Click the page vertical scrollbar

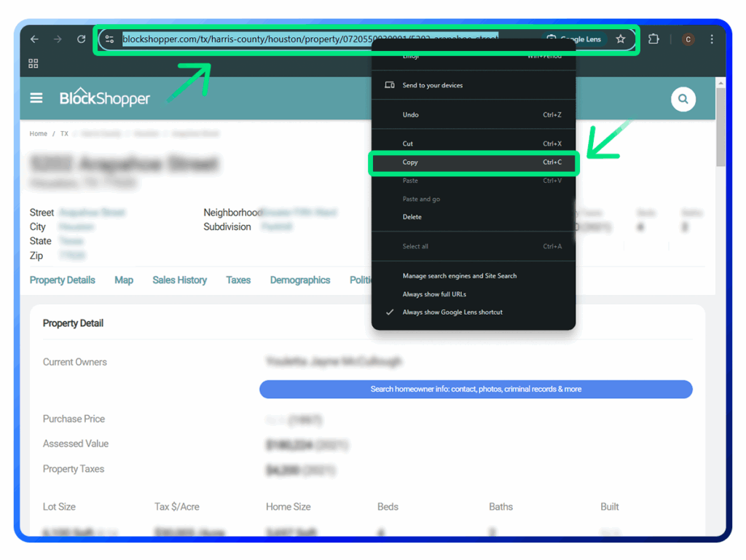coord(721,131)
